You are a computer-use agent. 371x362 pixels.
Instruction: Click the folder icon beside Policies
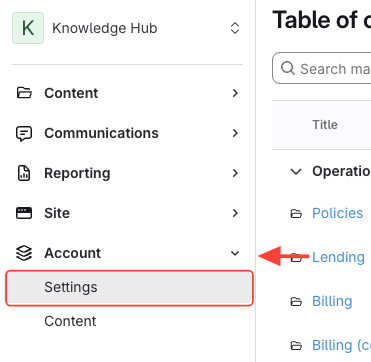coord(296,214)
